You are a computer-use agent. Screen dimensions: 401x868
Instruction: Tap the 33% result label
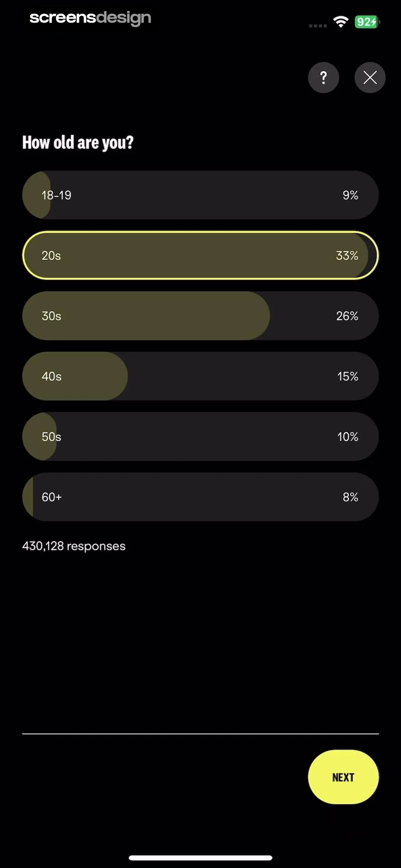(347, 256)
